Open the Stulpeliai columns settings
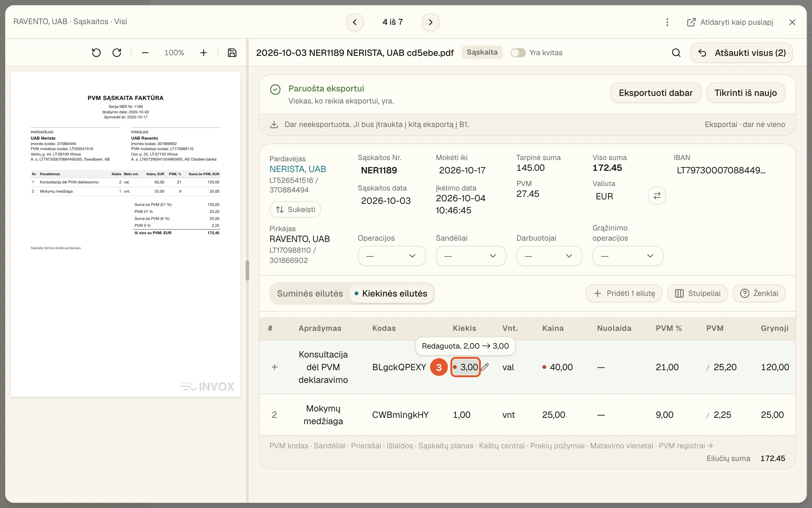Viewport: 812px width, 508px height. point(697,293)
